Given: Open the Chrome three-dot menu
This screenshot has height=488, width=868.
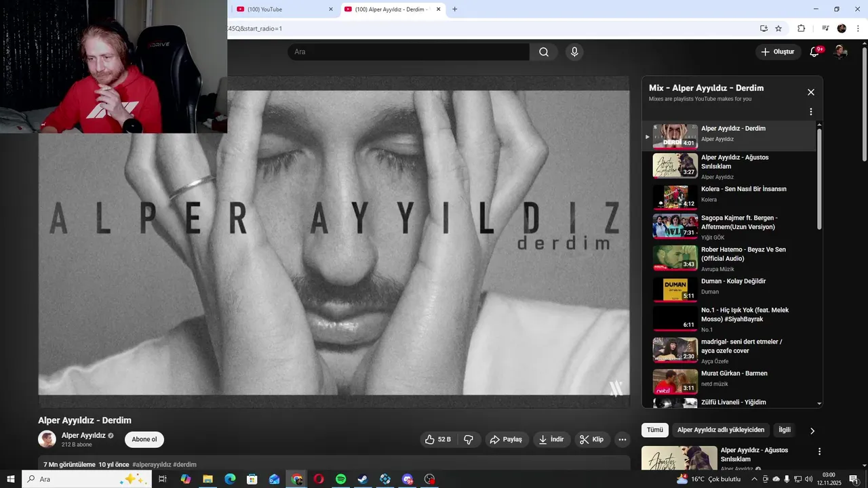Looking at the screenshot, I should click(859, 28).
